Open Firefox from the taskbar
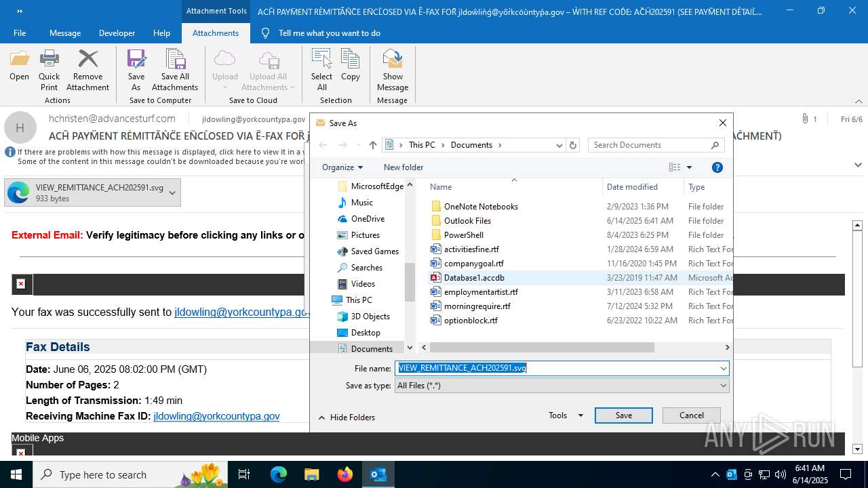 pyautogui.click(x=345, y=474)
